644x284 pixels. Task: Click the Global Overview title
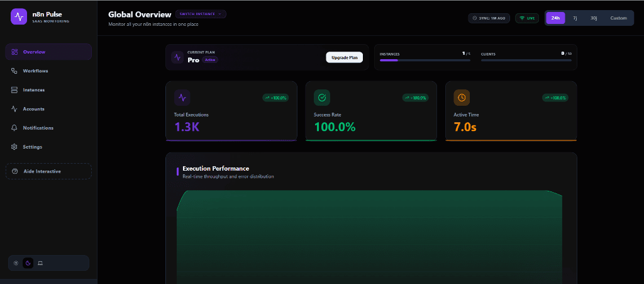(140, 14)
